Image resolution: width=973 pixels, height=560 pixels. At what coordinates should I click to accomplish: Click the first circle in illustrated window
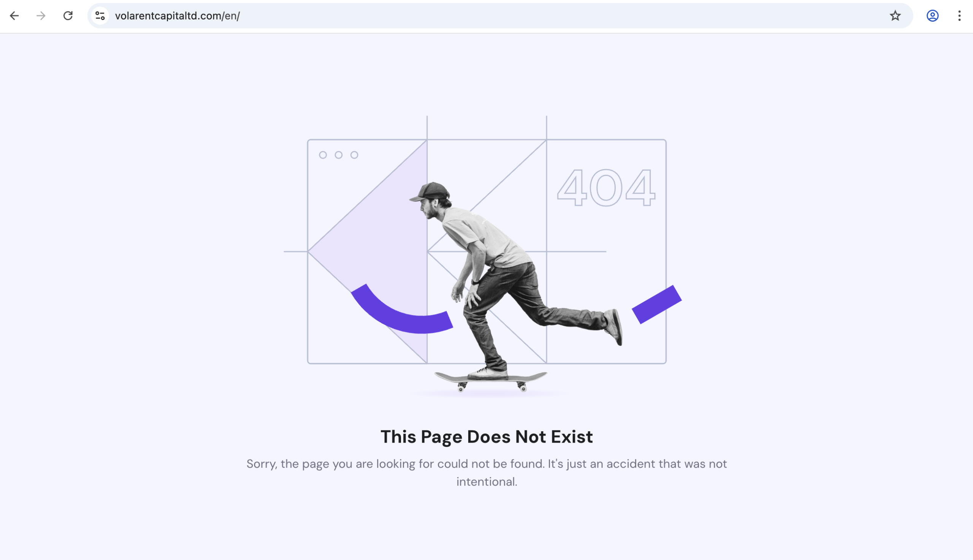323,155
